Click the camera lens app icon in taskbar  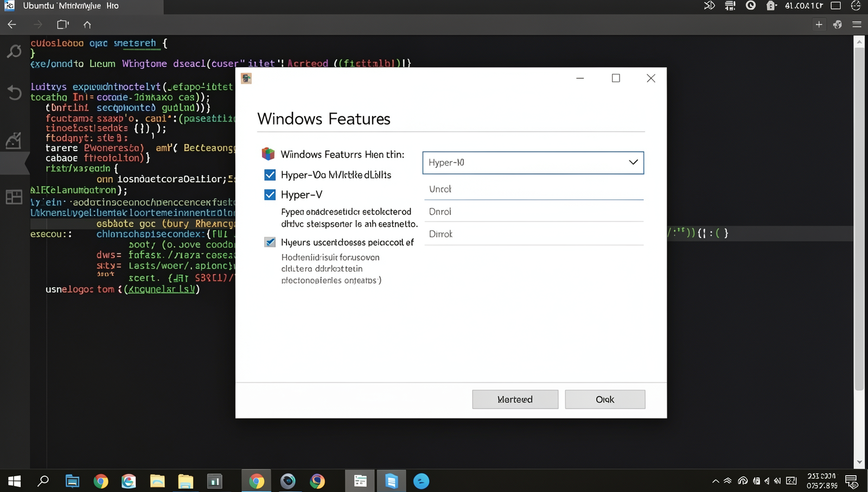coord(288,481)
